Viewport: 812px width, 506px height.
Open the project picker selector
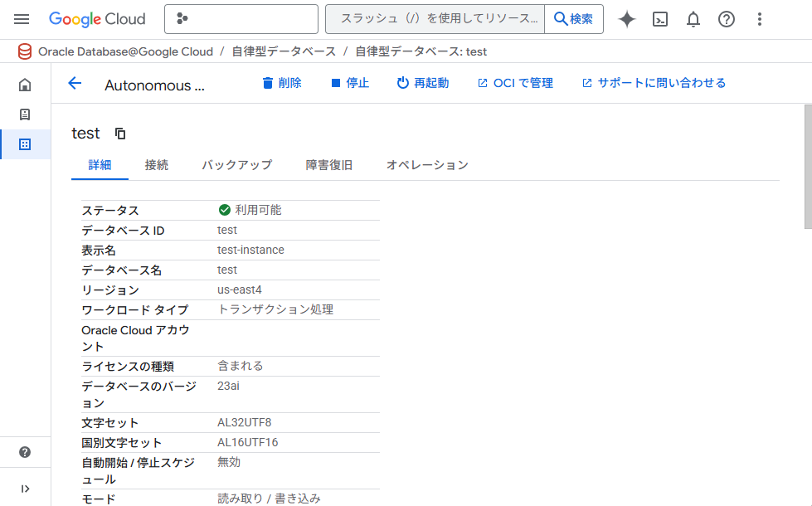(x=241, y=19)
